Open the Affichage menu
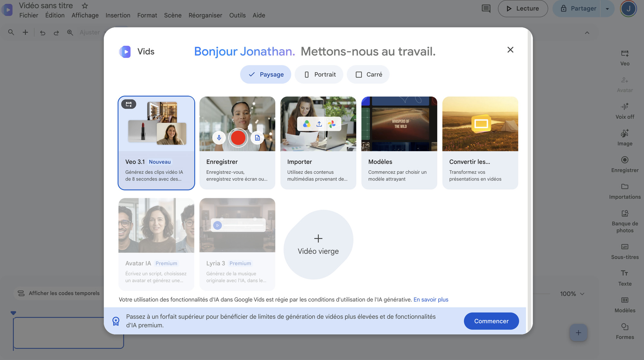The width and height of the screenshot is (644, 360). pos(85,15)
